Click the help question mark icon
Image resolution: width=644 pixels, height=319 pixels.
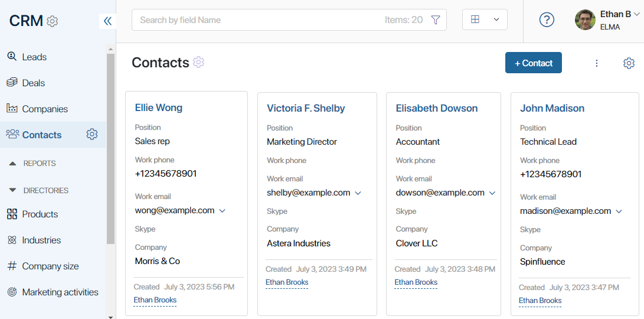point(547,19)
